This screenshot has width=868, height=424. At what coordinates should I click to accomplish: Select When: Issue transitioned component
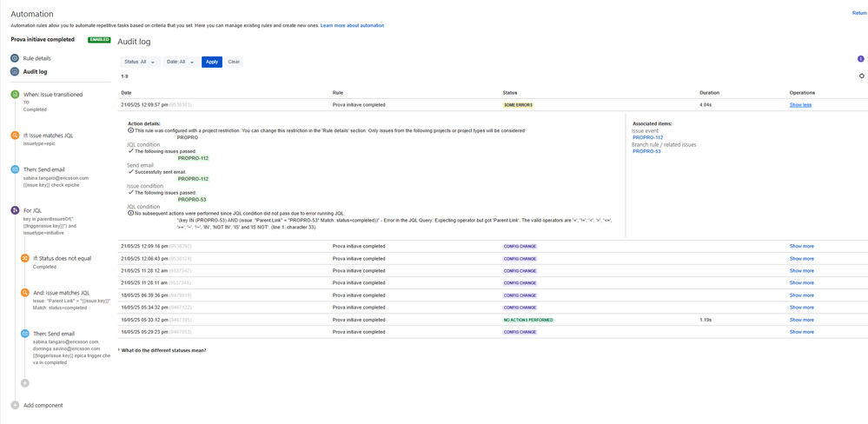click(x=53, y=95)
